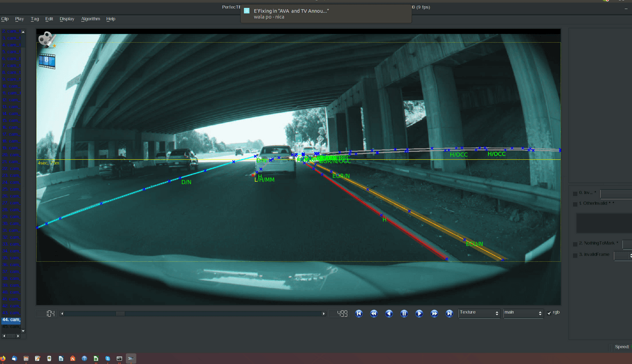The image size is (632, 364).
Task: Click the Speed: label in status bar
Action: pos(622,347)
